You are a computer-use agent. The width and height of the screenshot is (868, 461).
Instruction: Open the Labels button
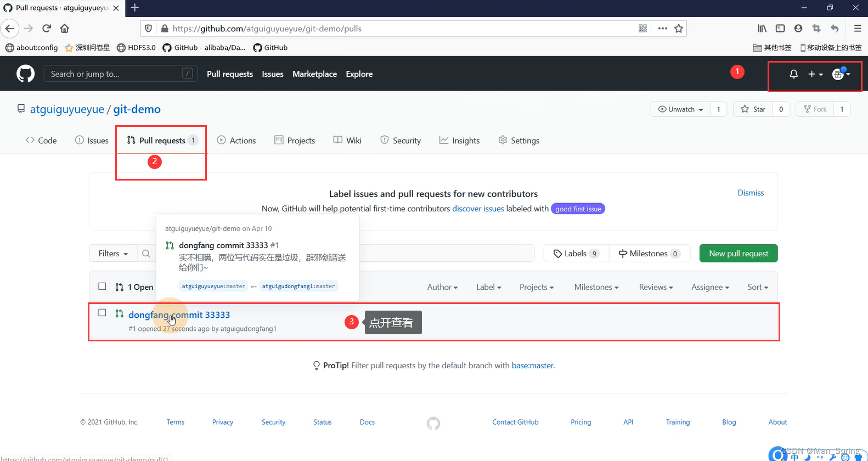coord(576,254)
